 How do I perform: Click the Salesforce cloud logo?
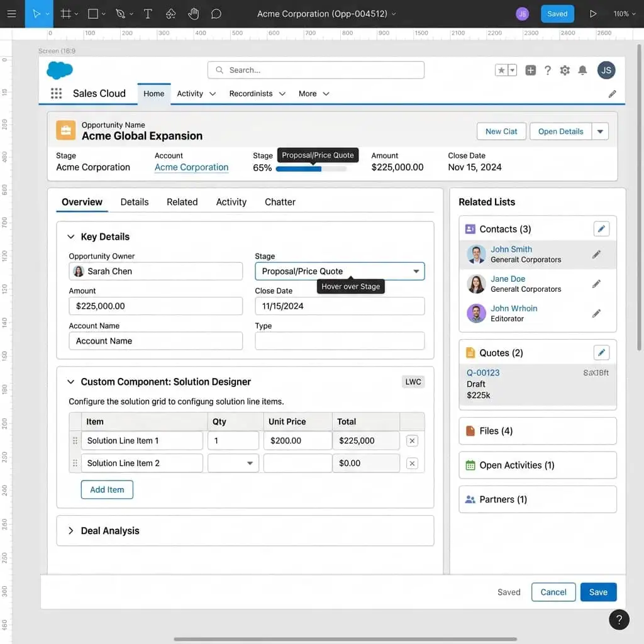60,70
